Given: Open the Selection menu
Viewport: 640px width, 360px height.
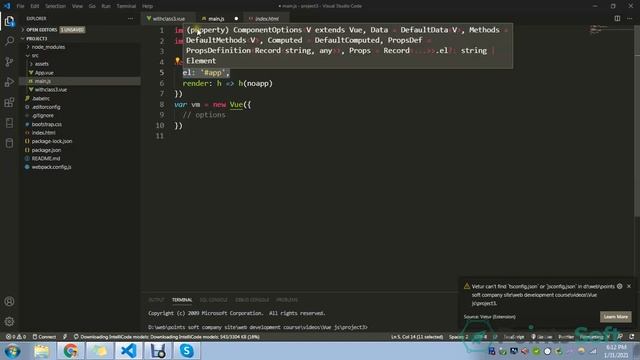Looking at the screenshot, I should pyautogui.click(x=56, y=6).
